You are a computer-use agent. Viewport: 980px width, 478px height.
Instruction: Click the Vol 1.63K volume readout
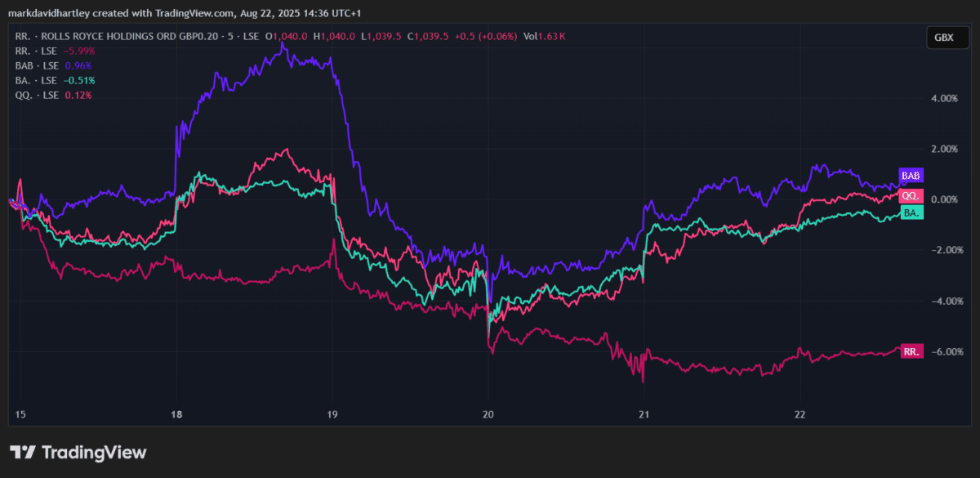pos(545,36)
